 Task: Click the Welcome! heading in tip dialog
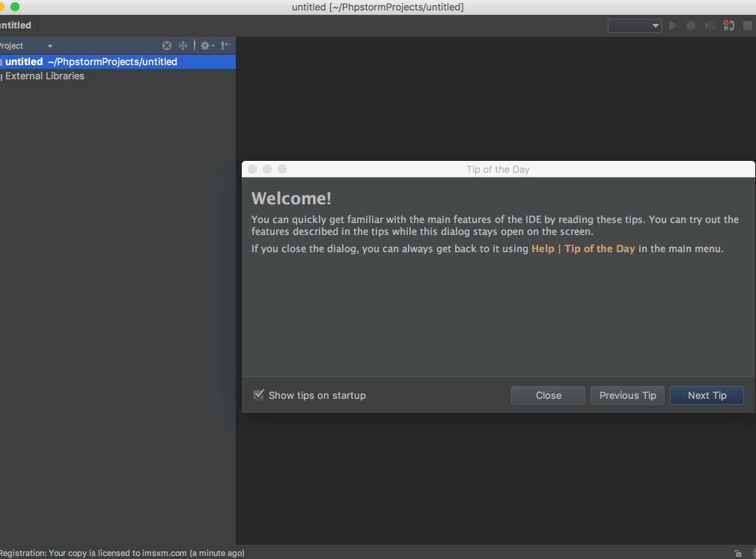click(x=291, y=198)
